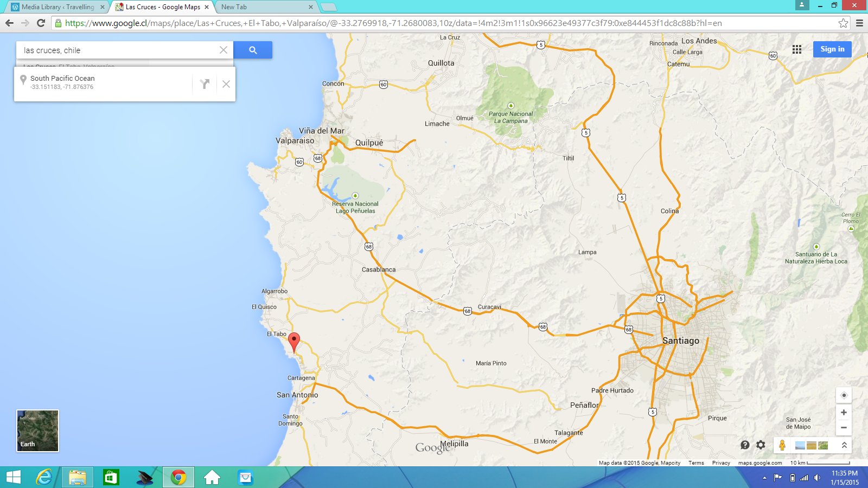Image resolution: width=868 pixels, height=488 pixels.
Task: Open the Terms link
Action: click(x=696, y=463)
